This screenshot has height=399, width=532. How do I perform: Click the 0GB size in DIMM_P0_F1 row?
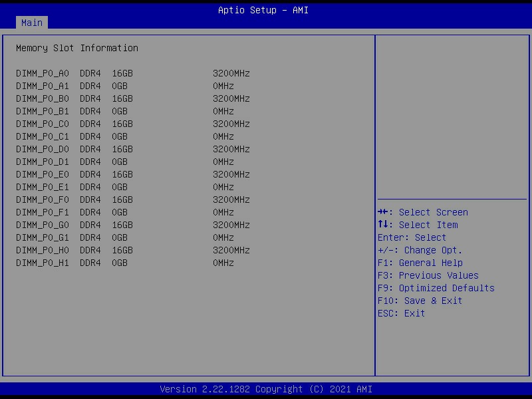coord(120,212)
